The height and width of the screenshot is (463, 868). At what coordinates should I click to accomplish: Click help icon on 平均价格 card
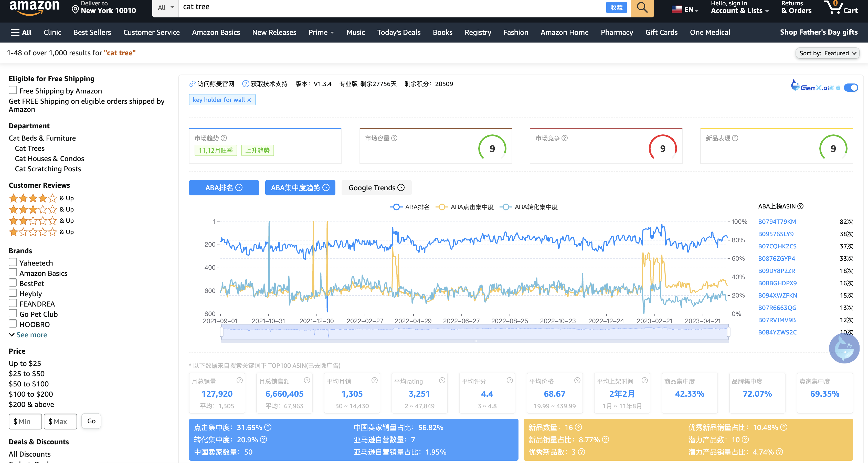pos(577,381)
